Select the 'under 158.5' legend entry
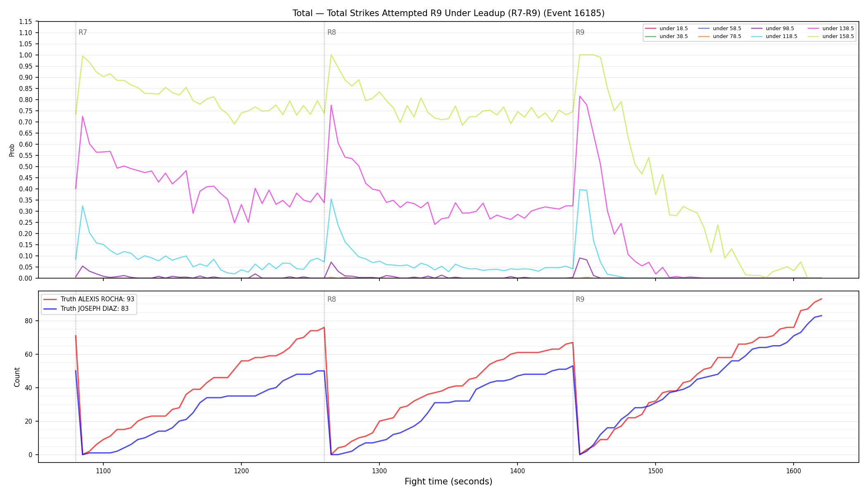 tap(831, 36)
